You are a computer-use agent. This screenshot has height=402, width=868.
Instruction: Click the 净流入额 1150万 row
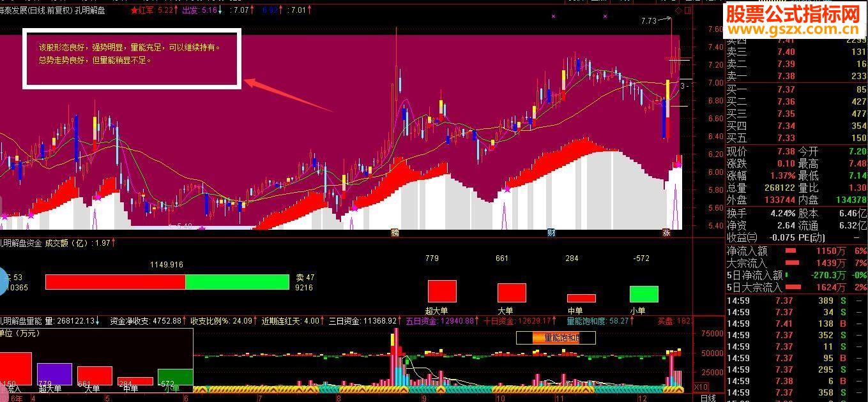(x=796, y=251)
